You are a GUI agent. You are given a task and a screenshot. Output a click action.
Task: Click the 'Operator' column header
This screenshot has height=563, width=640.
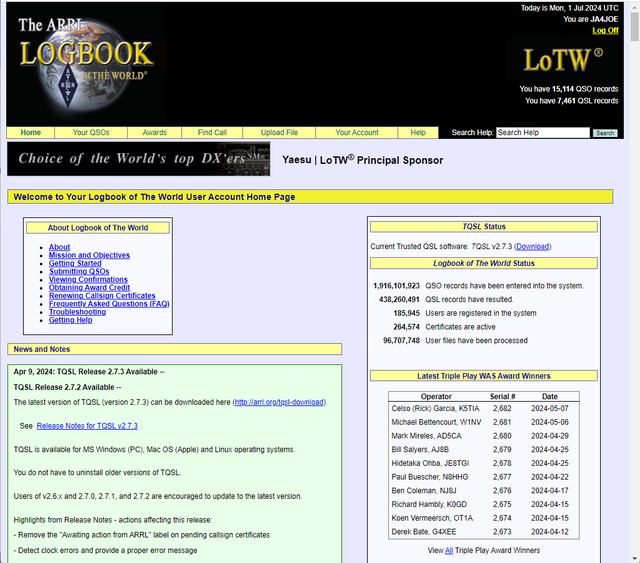tap(436, 396)
